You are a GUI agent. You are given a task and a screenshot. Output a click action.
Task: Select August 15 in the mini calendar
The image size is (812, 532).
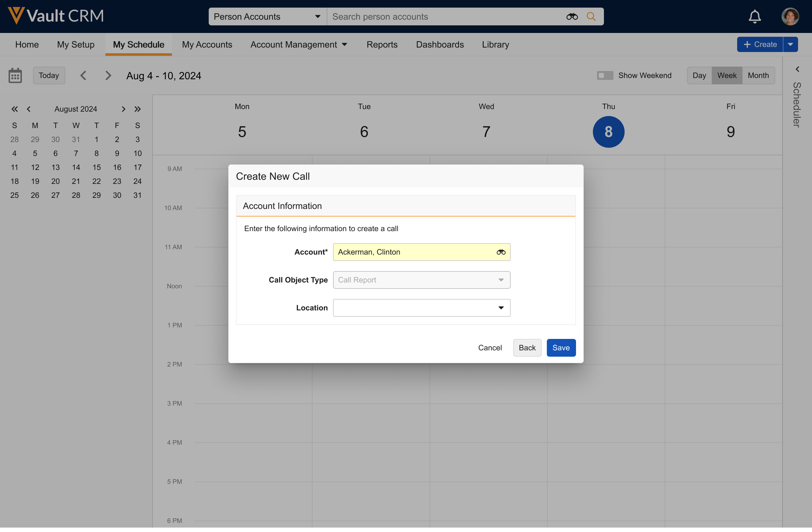(x=96, y=167)
